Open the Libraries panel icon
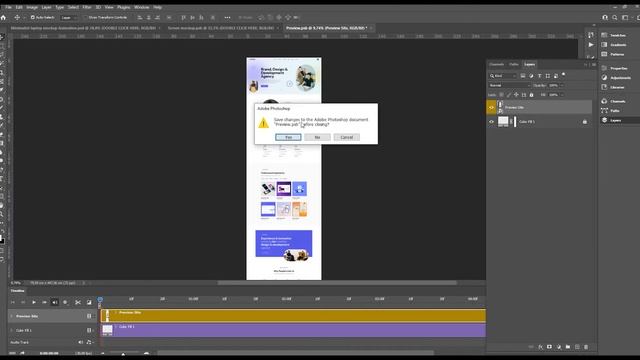The height and width of the screenshot is (360, 640). pyautogui.click(x=604, y=87)
